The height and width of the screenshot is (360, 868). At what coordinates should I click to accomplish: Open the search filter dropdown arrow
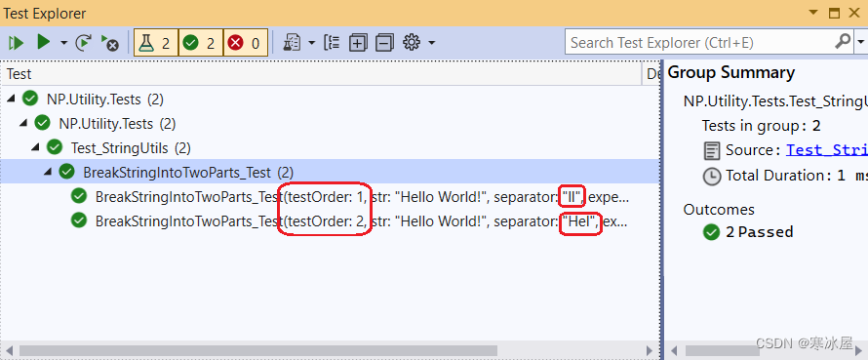tap(861, 42)
